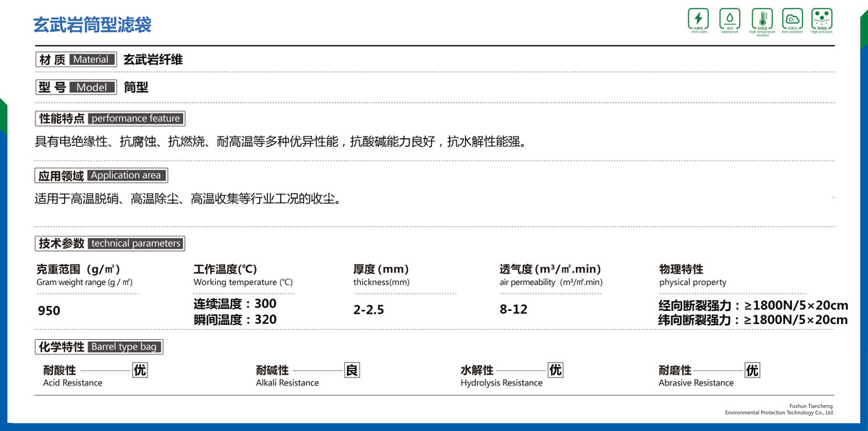This screenshot has height=431, width=868.
Task: Click the technical parameters section header
Action: 110,244
